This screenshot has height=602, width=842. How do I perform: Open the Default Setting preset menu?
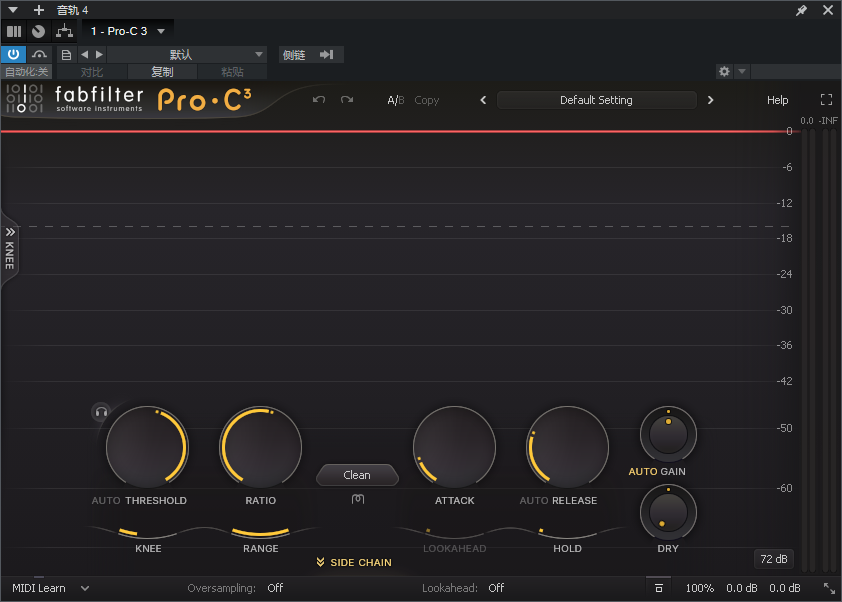(596, 100)
